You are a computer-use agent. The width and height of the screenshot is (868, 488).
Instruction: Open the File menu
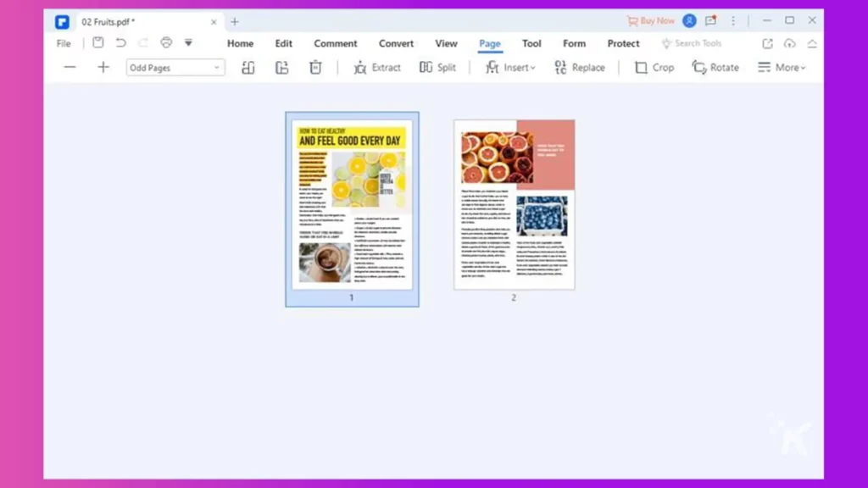pyautogui.click(x=64, y=43)
